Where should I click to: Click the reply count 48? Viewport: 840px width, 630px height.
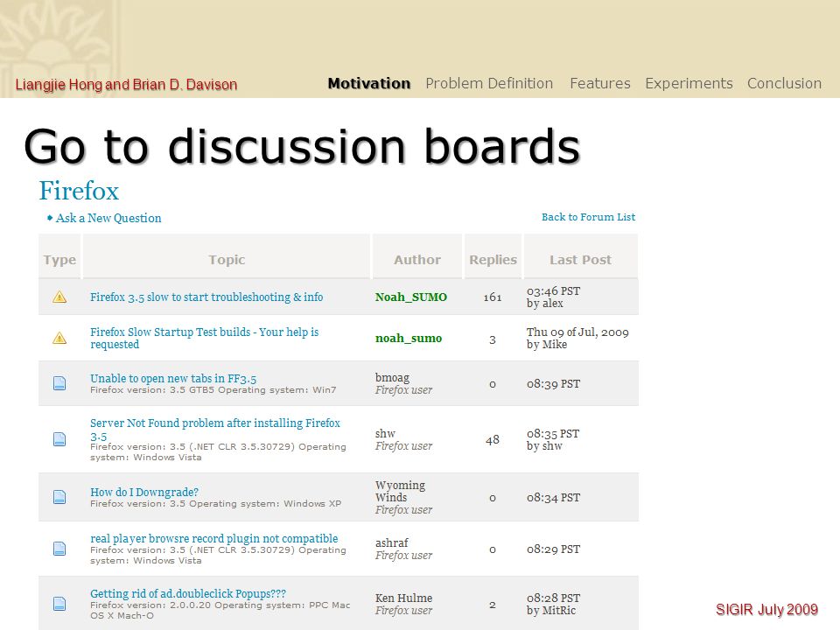pyautogui.click(x=493, y=440)
